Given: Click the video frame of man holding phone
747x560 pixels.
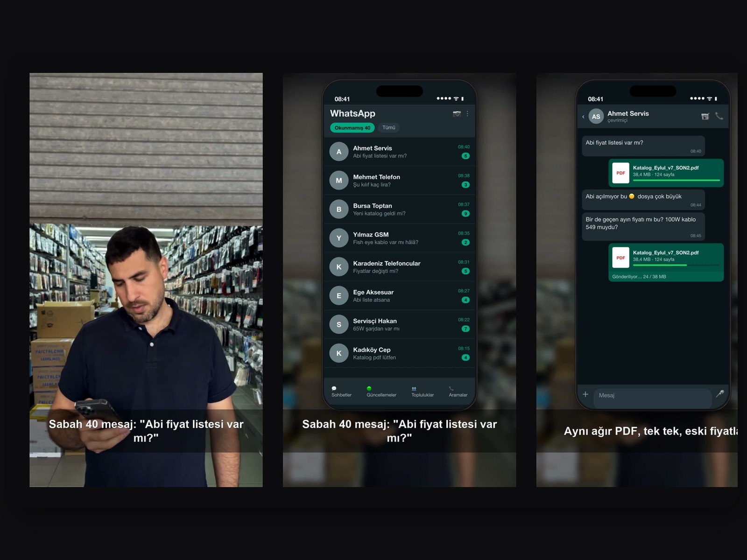Looking at the screenshot, I should coord(146,280).
